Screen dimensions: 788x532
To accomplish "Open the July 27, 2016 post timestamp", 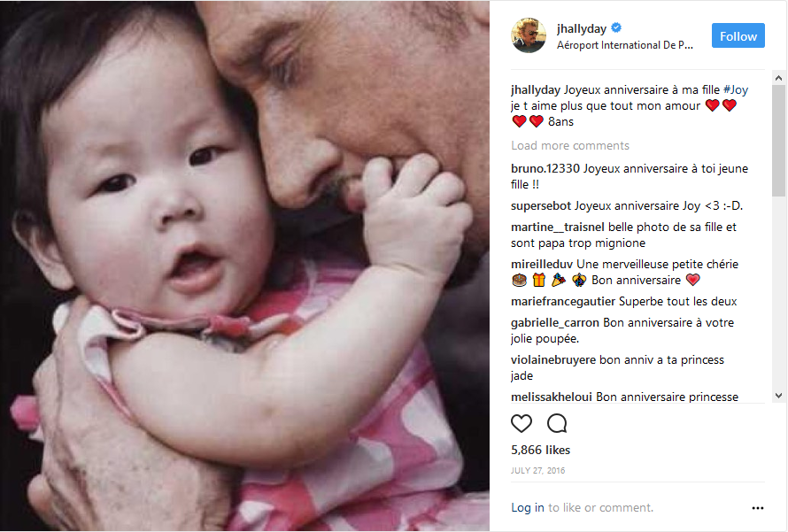I will click(x=537, y=471).
